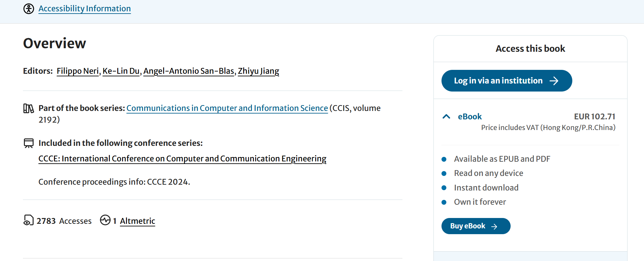Open the CCCE conference series link

click(x=182, y=158)
